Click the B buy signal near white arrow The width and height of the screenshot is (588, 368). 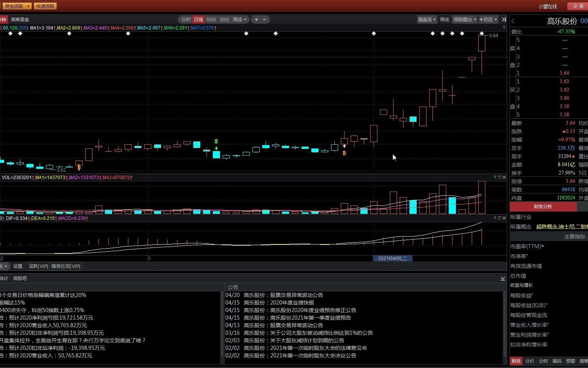344,153
